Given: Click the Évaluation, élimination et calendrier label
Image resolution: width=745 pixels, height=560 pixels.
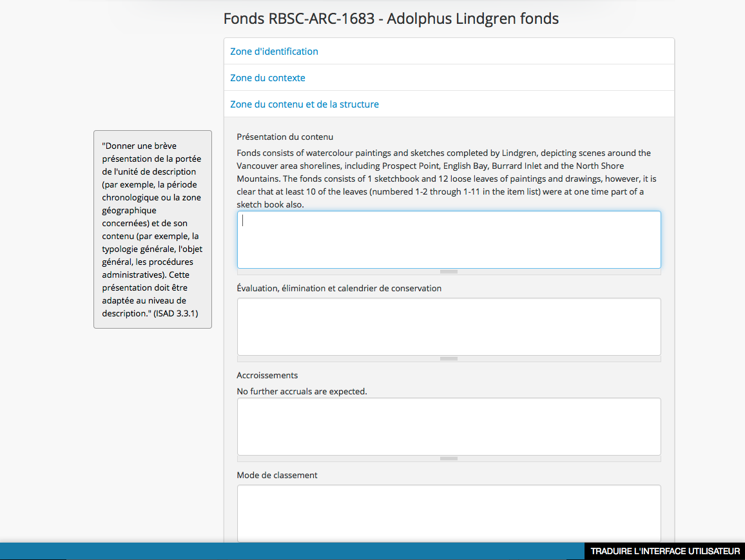Looking at the screenshot, I should pyautogui.click(x=339, y=288).
